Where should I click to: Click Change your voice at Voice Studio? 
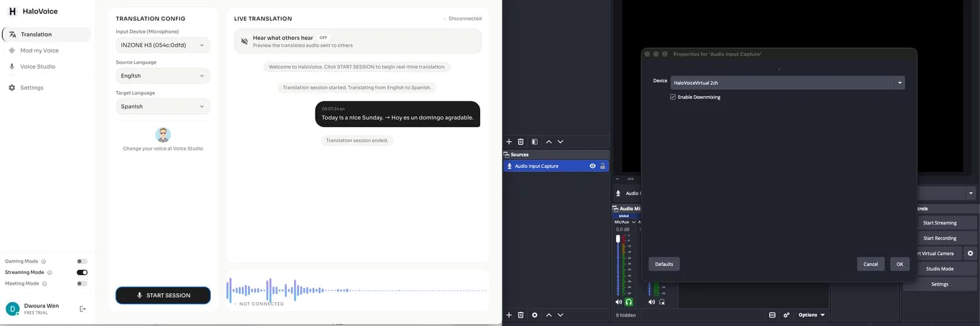[x=163, y=149]
